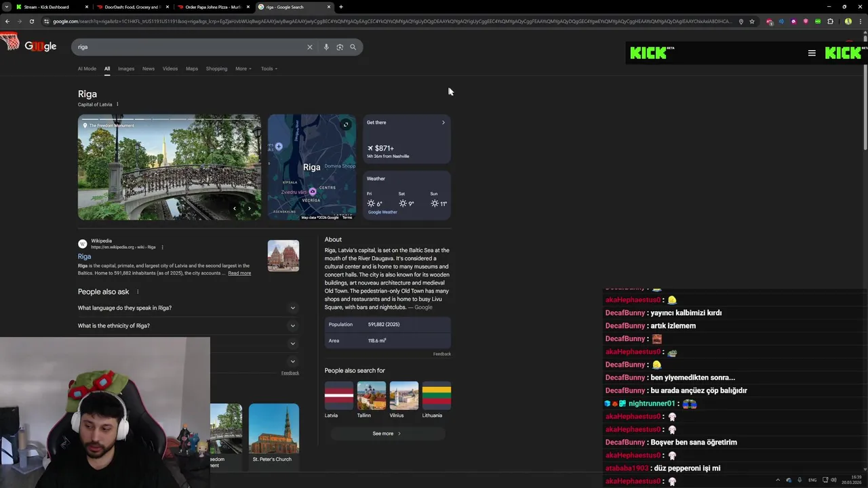Switch to News results

tap(149, 68)
